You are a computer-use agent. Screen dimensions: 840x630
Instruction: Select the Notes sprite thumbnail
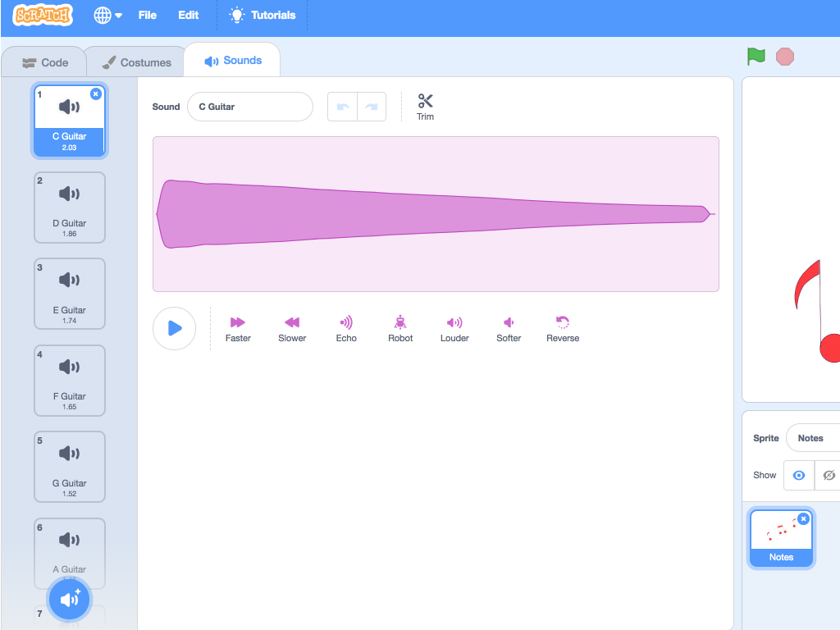pos(781,538)
